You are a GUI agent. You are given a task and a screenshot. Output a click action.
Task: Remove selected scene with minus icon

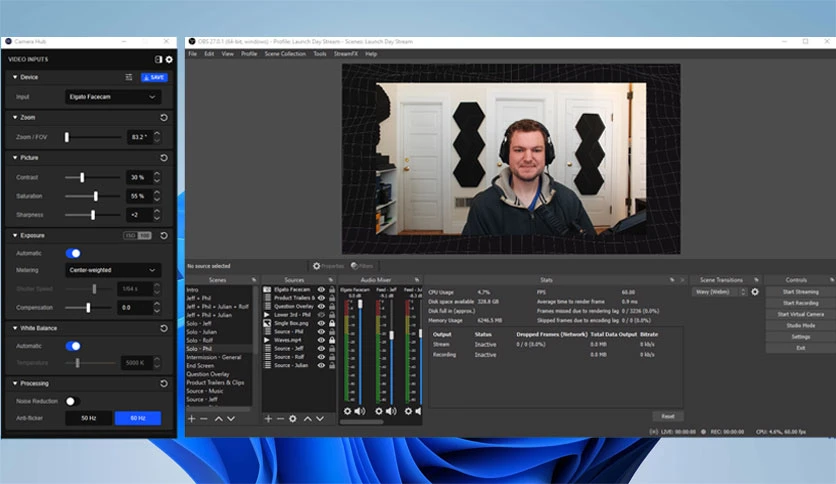(204, 419)
